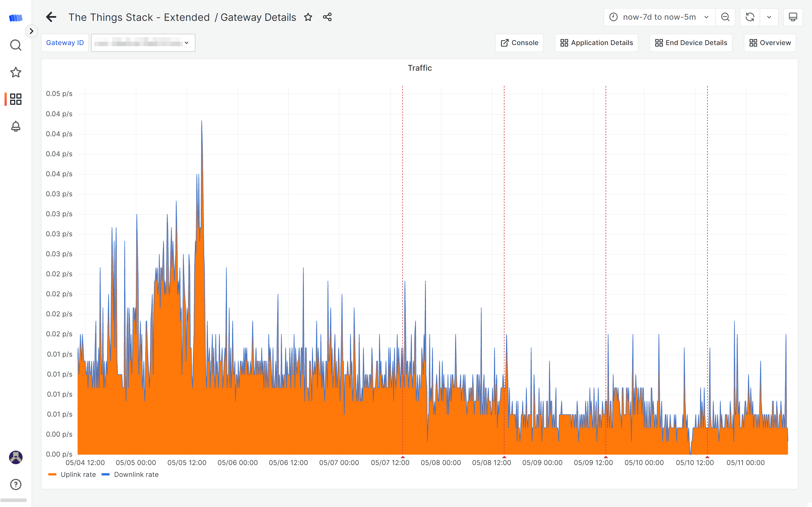Star this dashboard as favorite

coord(308,17)
